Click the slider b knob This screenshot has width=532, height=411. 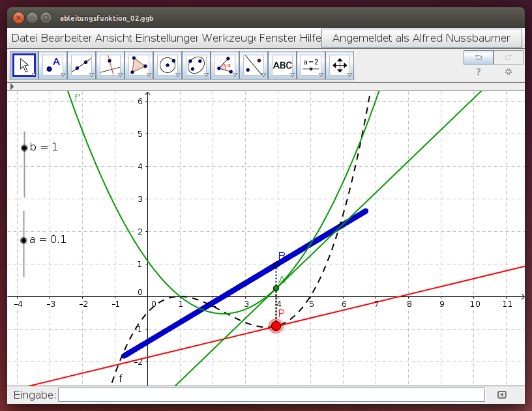[24, 148]
